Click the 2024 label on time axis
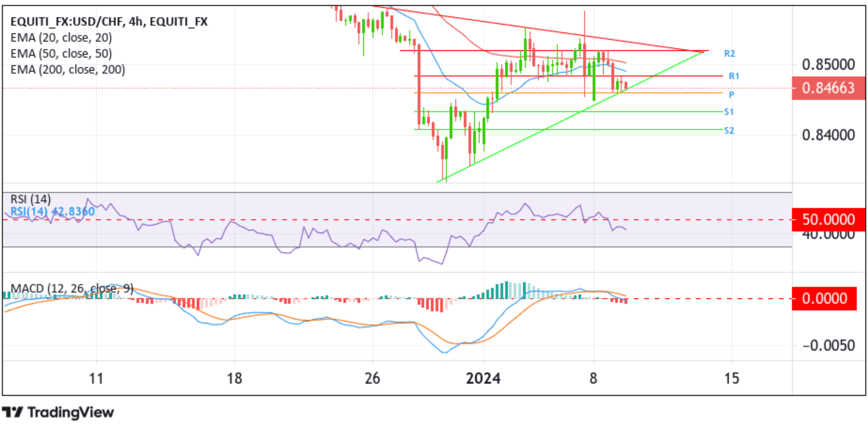 pyautogui.click(x=483, y=378)
